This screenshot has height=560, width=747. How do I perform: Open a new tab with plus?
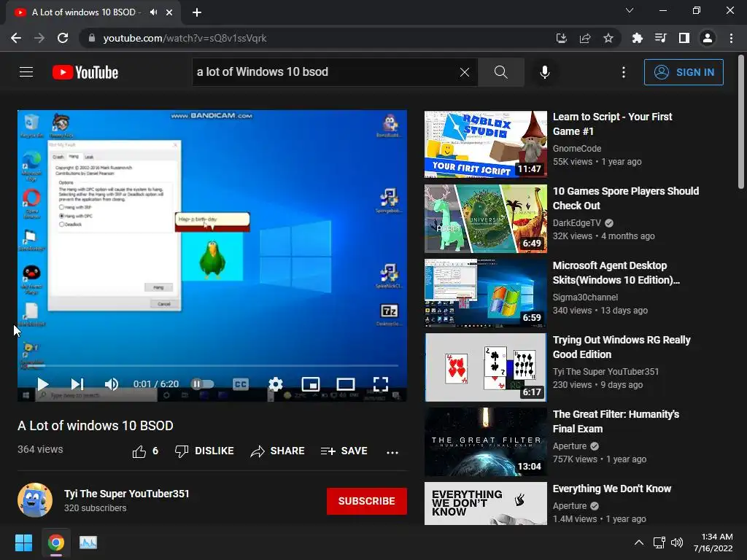[x=197, y=12]
